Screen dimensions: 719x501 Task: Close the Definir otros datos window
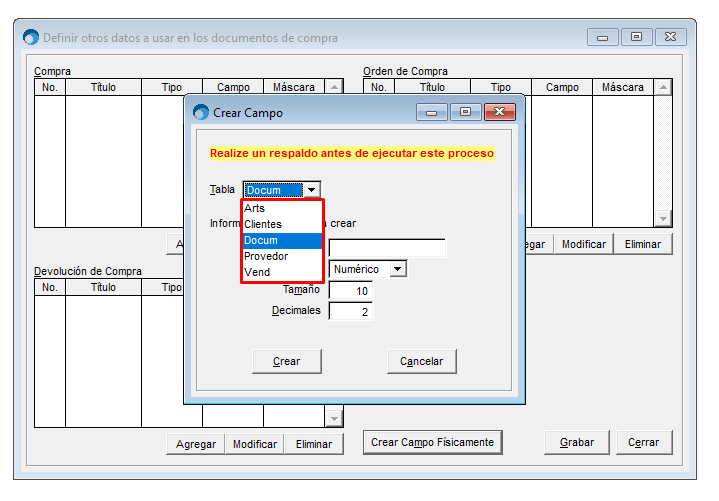click(671, 37)
